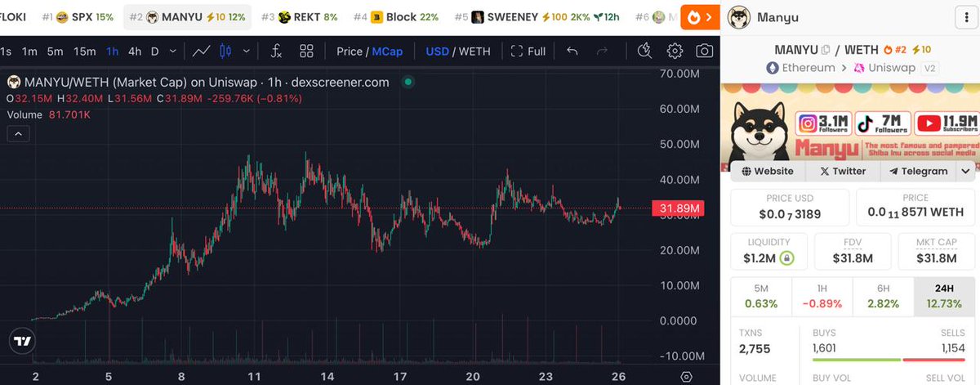Open chart settings gear icon

(675, 51)
